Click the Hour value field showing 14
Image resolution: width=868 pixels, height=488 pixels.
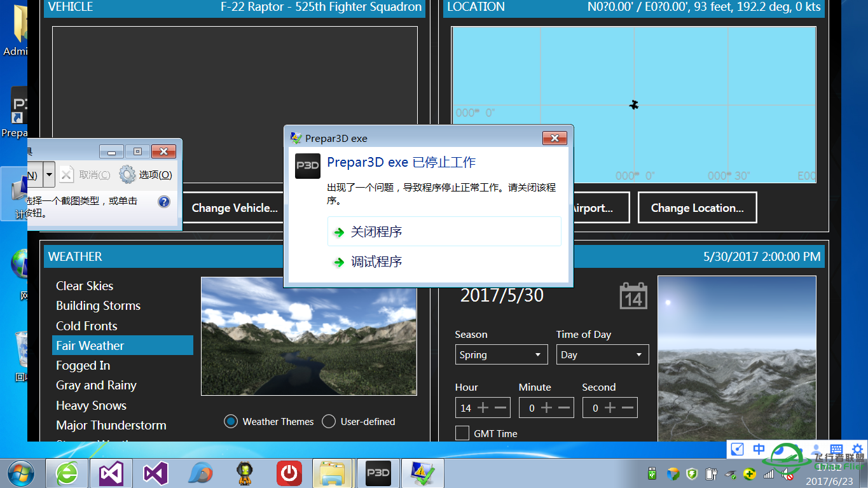pos(466,408)
